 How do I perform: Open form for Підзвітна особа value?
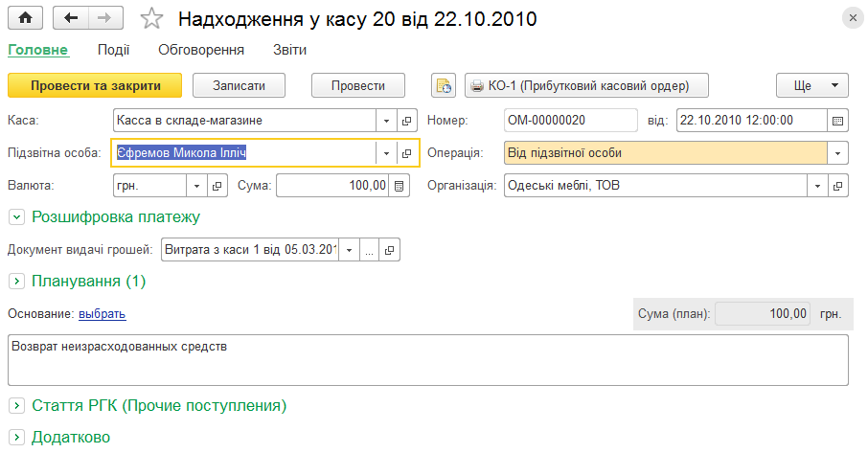pyautogui.click(x=407, y=153)
